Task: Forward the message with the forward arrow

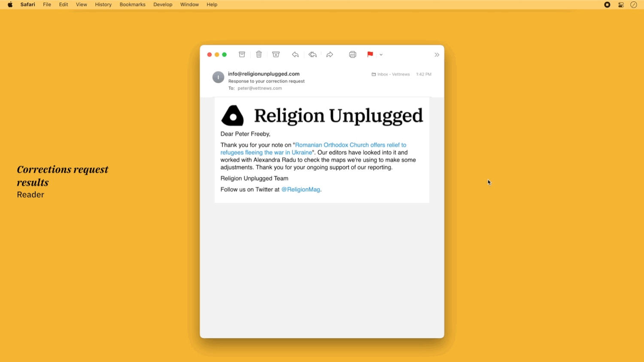Action: [330, 54]
